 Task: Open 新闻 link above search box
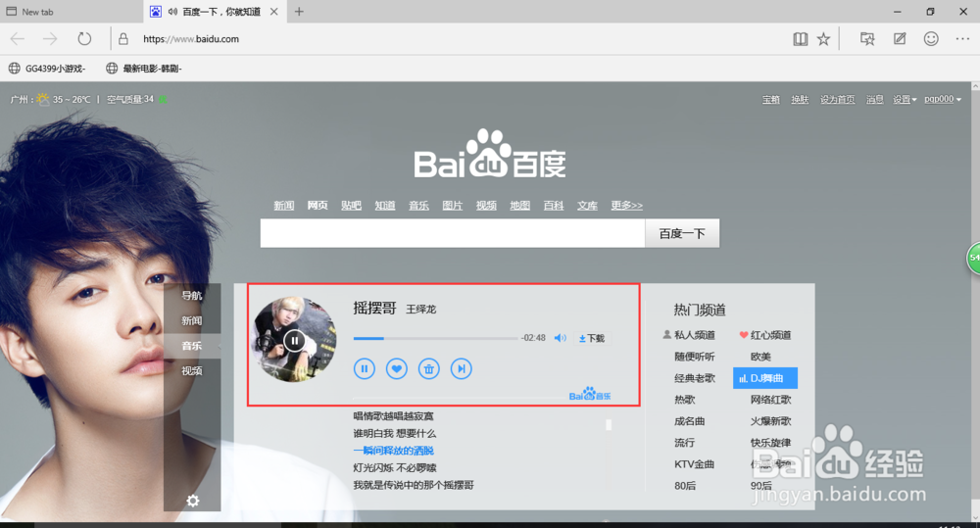pyautogui.click(x=284, y=205)
